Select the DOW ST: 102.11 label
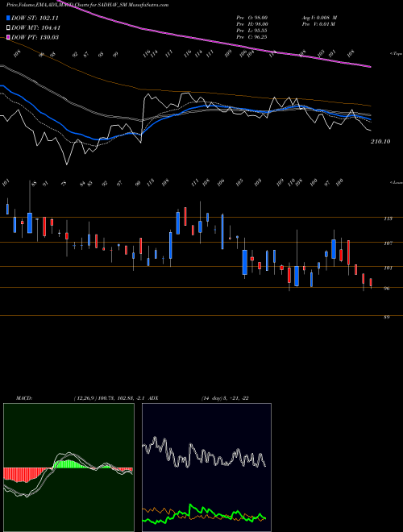The height and width of the screenshot is (532, 403). pyautogui.click(x=35, y=18)
